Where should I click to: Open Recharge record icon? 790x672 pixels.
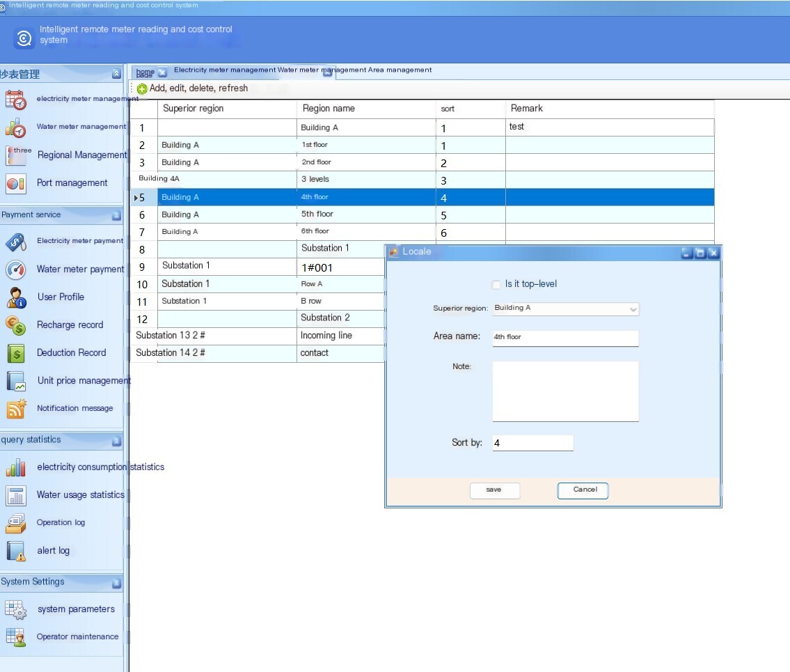pos(15,325)
